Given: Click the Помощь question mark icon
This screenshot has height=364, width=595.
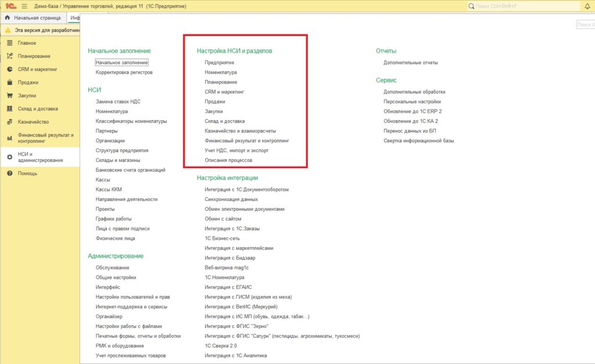Looking at the screenshot, I should coord(9,173).
